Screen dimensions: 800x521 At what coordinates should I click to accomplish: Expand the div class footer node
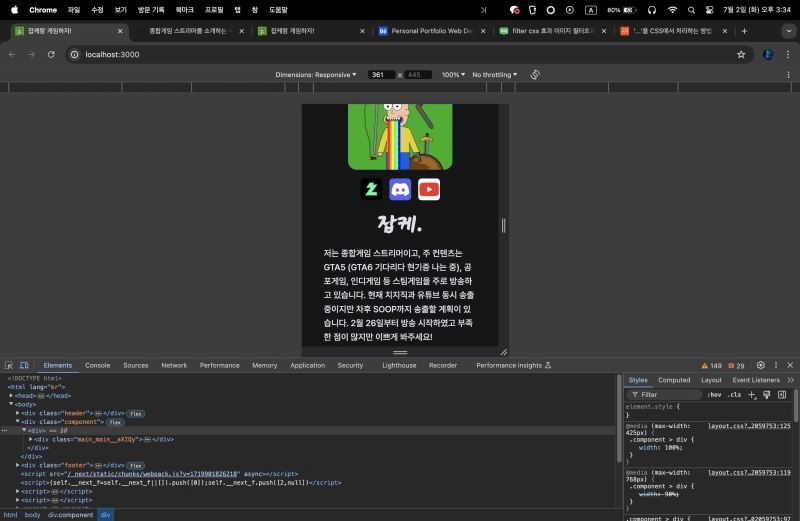[x=18, y=465]
